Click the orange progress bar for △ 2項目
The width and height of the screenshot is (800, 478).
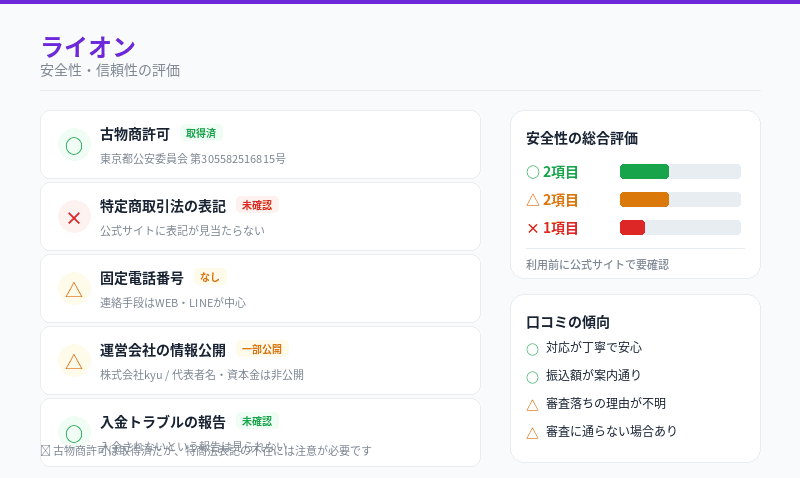680,199
